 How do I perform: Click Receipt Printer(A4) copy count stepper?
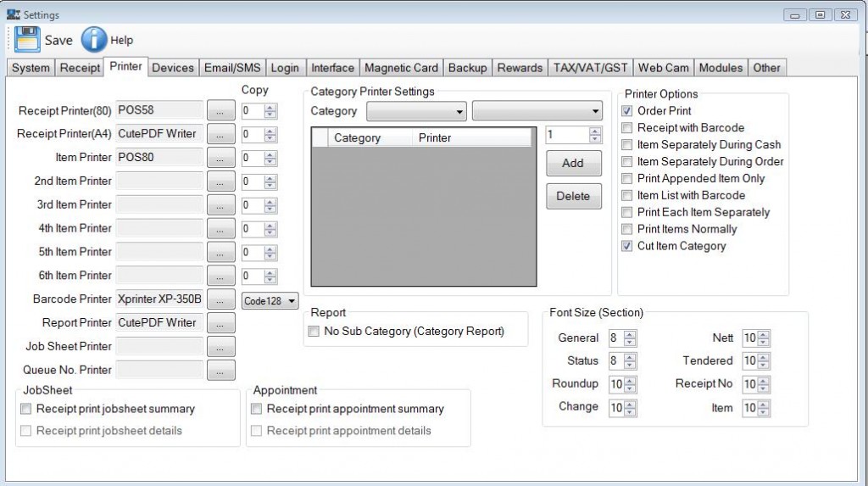(x=270, y=135)
